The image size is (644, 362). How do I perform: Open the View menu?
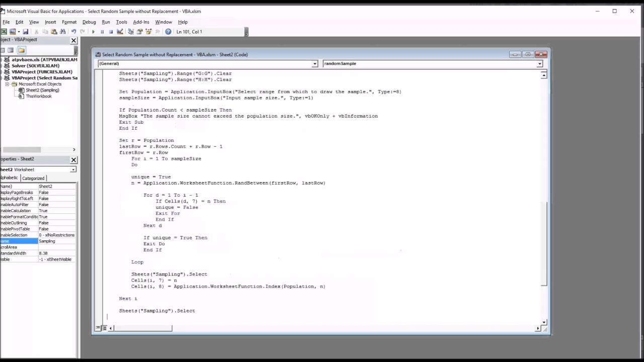pyautogui.click(x=34, y=22)
